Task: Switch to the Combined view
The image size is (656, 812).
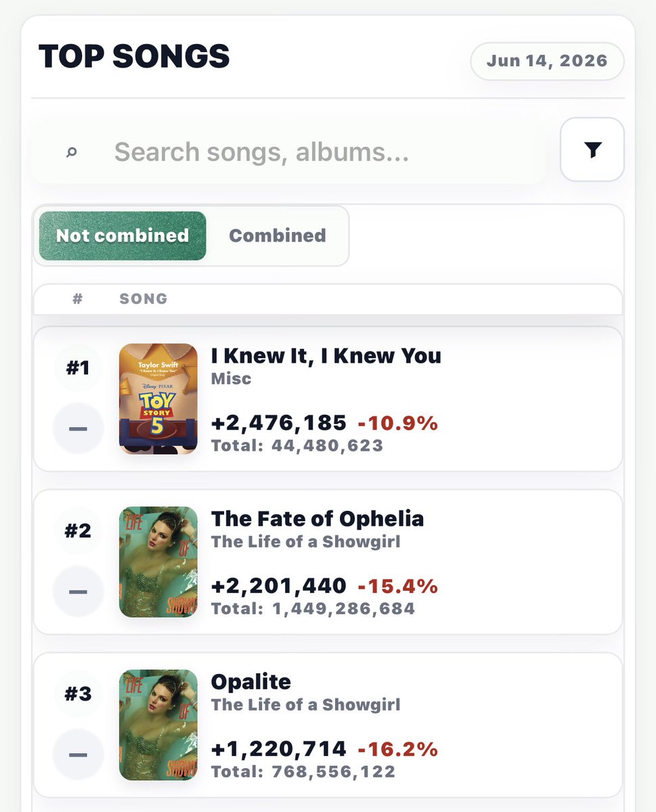Action: pos(278,235)
